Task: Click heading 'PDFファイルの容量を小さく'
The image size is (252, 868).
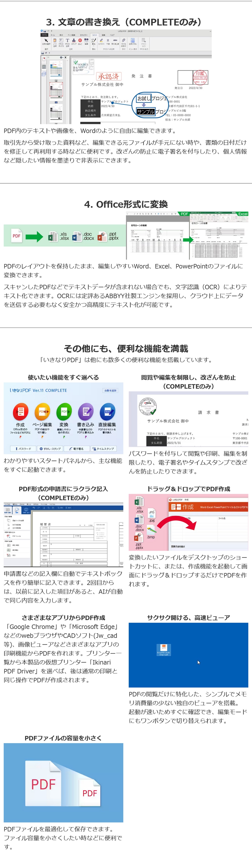Action: pos(63,738)
